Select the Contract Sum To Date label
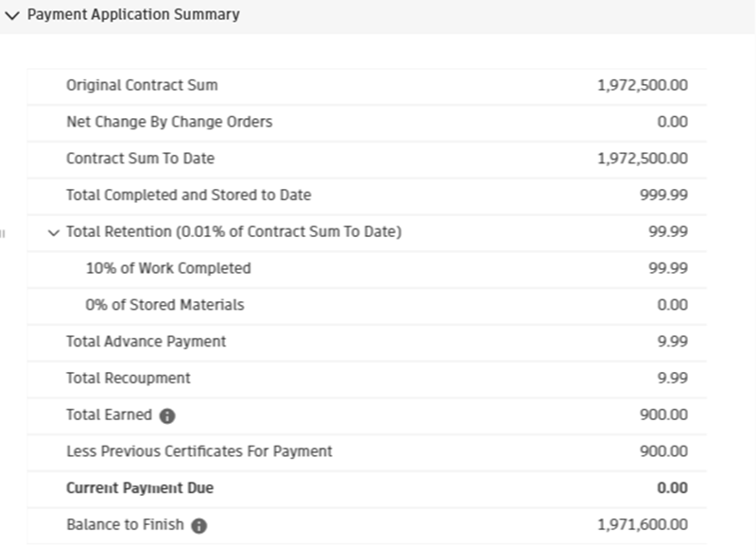Viewport: 756px width, 559px height. pos(140,159)
